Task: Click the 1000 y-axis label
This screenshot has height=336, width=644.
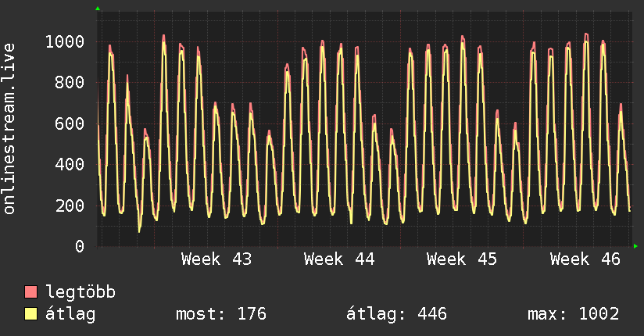Action: tap(65, 42)
